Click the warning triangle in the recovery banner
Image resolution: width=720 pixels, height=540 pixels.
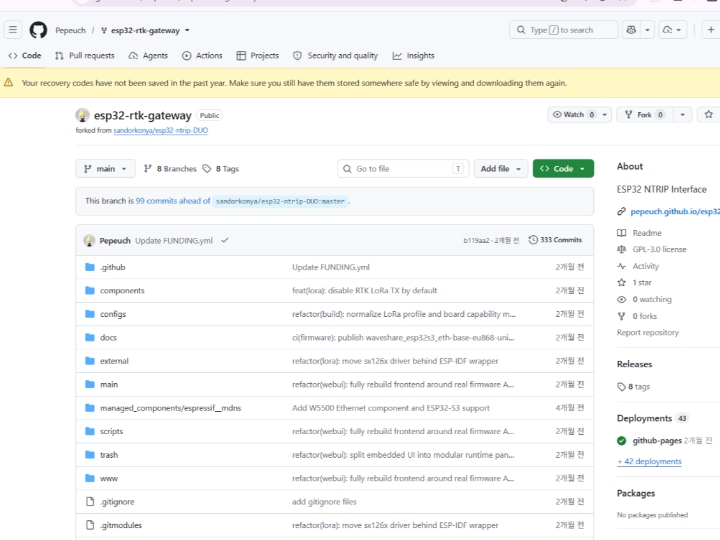coord(8,83)
